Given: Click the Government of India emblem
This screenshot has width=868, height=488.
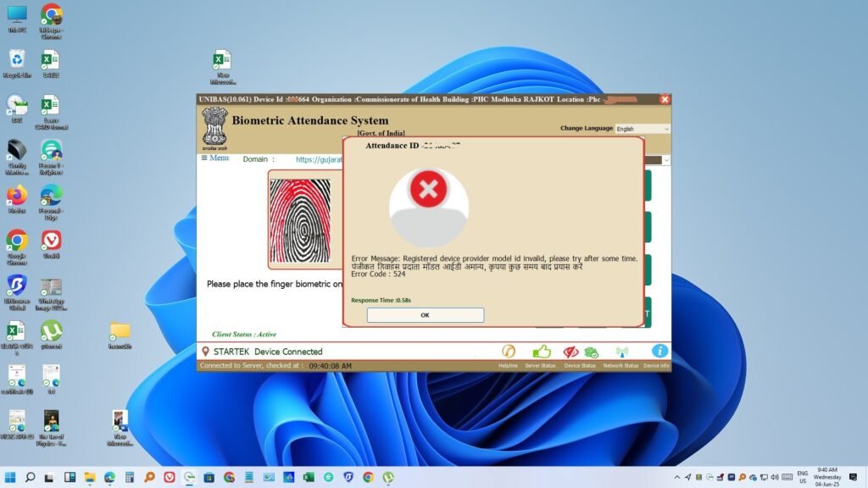Looking at the screenshot, I should pyautogui.click(x=214, y=129).
